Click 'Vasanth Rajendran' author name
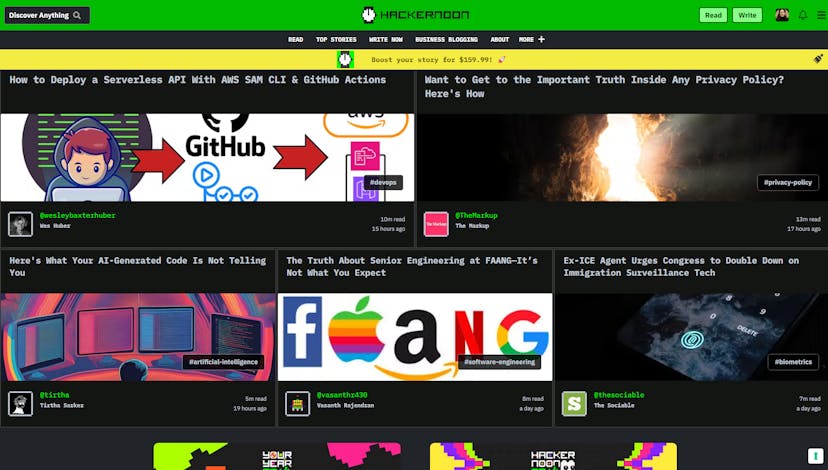 point(345,406)
